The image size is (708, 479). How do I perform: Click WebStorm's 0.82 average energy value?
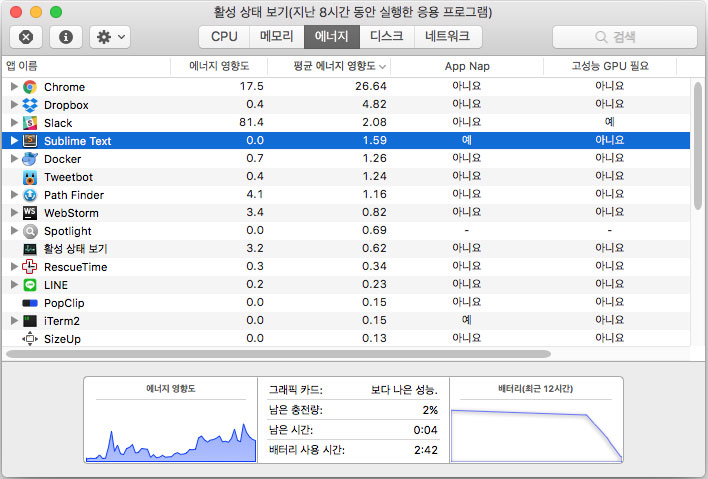374,212
